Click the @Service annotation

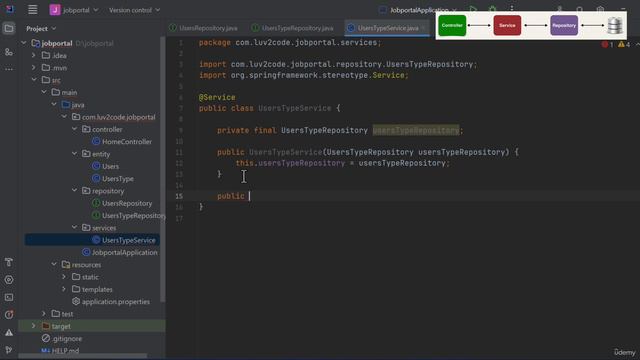click(x=217, y=97)
